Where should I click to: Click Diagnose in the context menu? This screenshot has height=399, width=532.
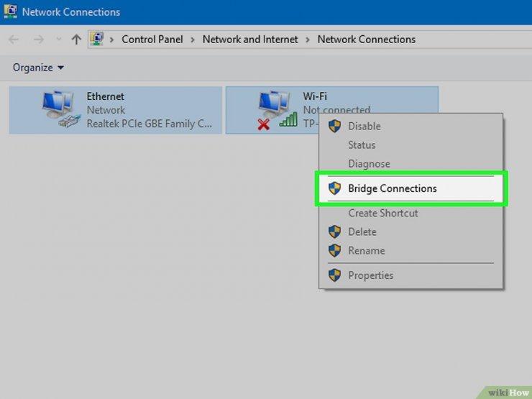coord(411,164)
